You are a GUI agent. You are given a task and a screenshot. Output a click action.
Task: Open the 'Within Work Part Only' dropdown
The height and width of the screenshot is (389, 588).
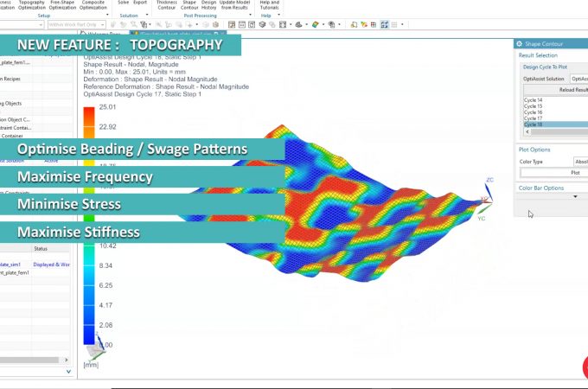[x=76, y=25]
